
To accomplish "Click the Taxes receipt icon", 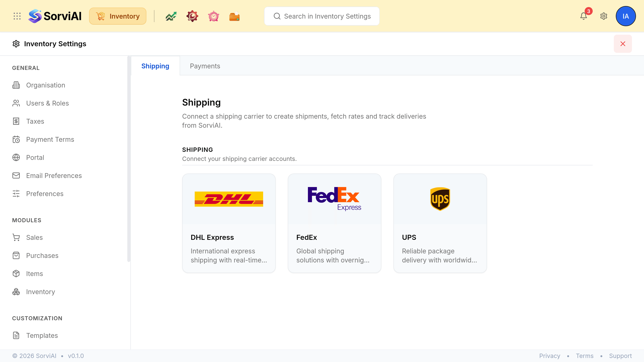I will 16,121.
